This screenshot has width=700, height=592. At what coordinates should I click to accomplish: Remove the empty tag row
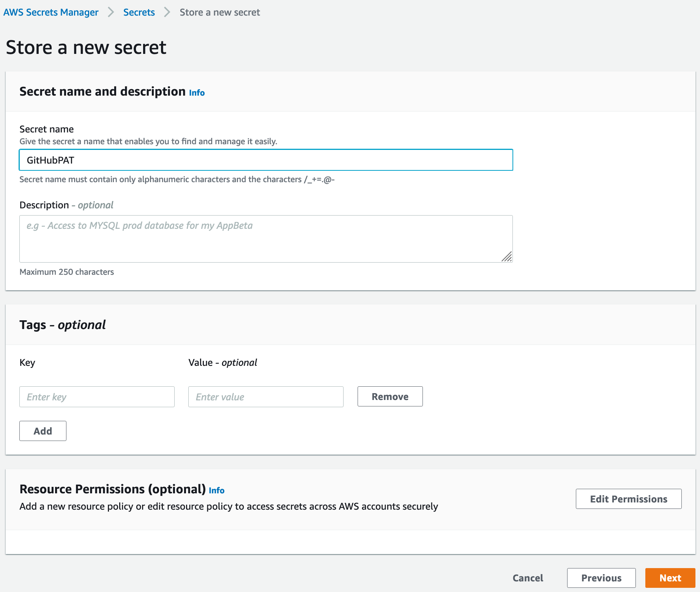(x=390, y=397)
